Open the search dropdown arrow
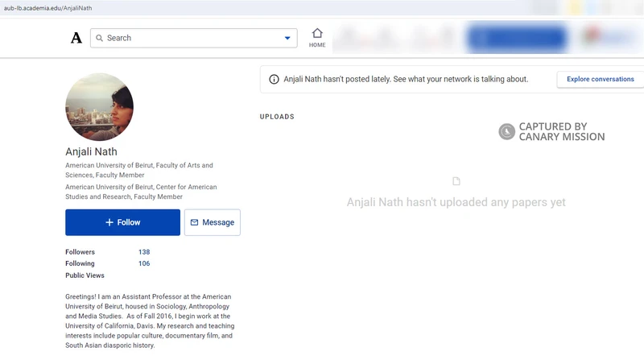This screenshot has height=356, width=644. click(x=287, y=38)
